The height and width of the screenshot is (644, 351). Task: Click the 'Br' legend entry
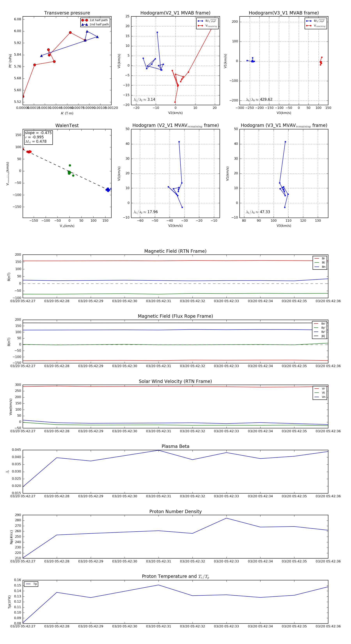pyautogui.click(x=320, y=259)
